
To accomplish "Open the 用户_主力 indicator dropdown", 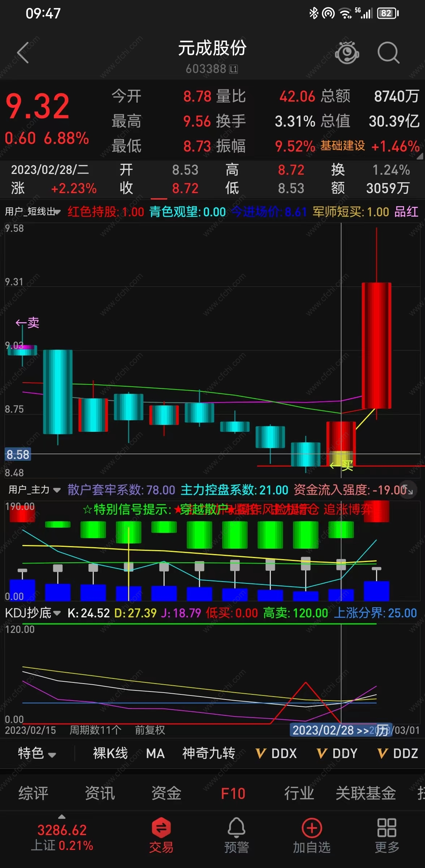I will point(35,490).
